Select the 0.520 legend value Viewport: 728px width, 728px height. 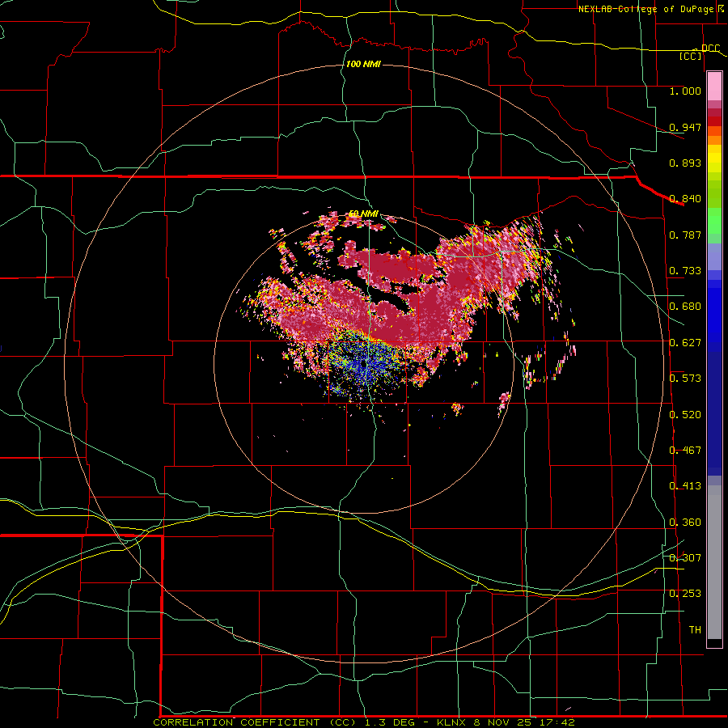click(685, 415)
